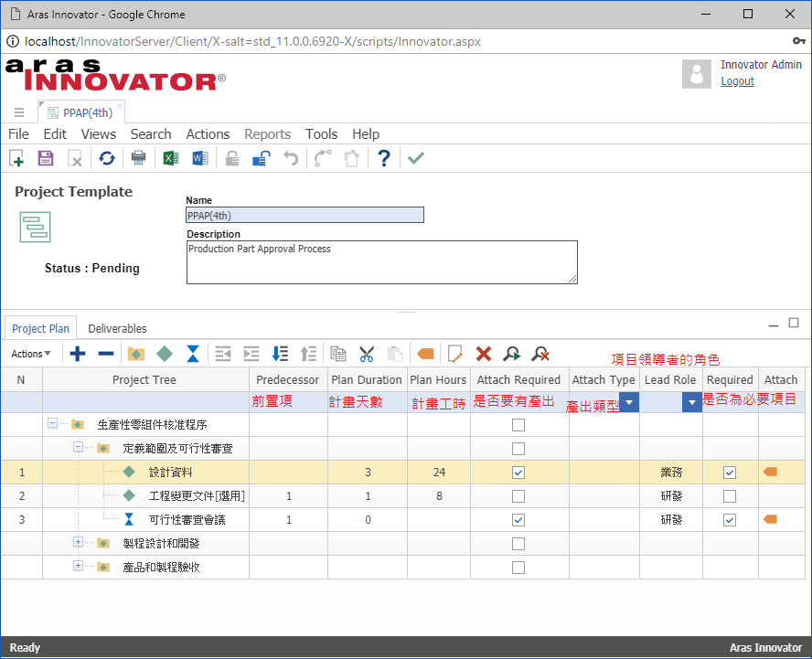Click the red X delete icon in grid toolbar
Viewport: 812px width, 659px height.
(x=484, y=354)
